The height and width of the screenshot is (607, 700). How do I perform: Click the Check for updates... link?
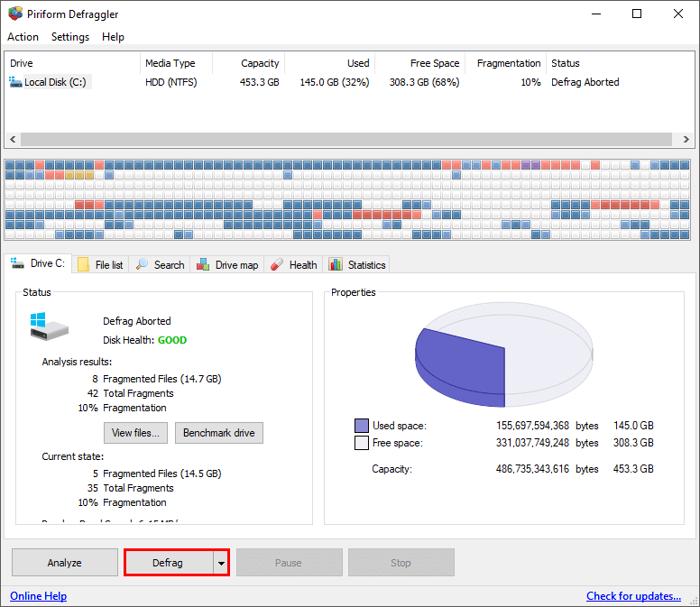(x=633, y=596)
